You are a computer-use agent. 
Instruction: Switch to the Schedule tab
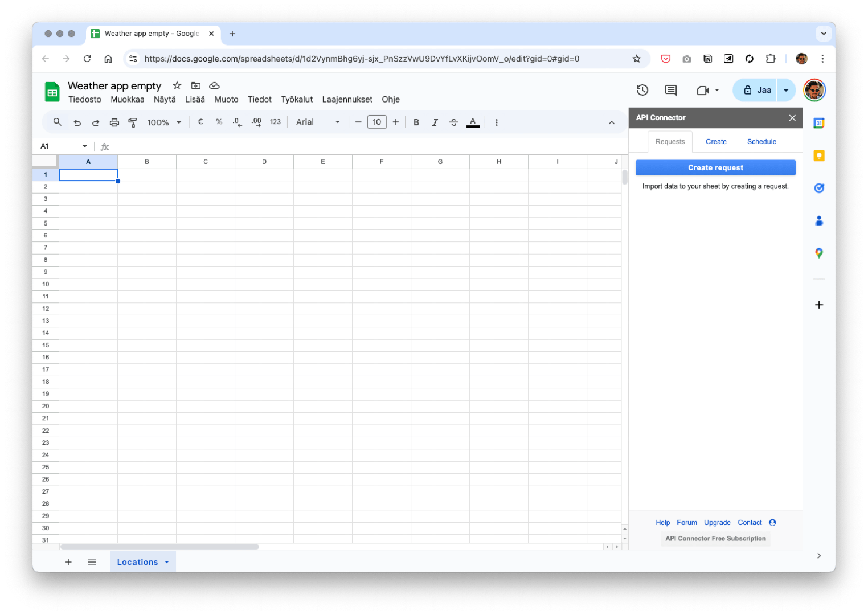click(761, 142)
